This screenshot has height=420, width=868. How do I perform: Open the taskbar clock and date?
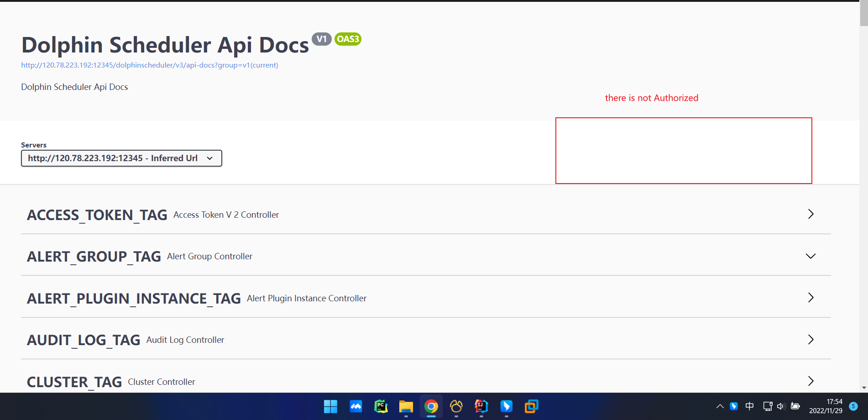[826, 406]
